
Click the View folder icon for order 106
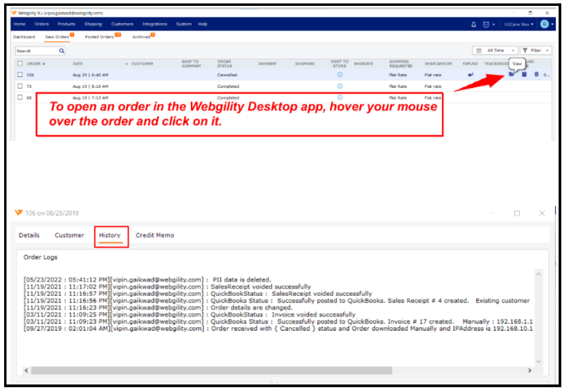[x=512, y=74]
